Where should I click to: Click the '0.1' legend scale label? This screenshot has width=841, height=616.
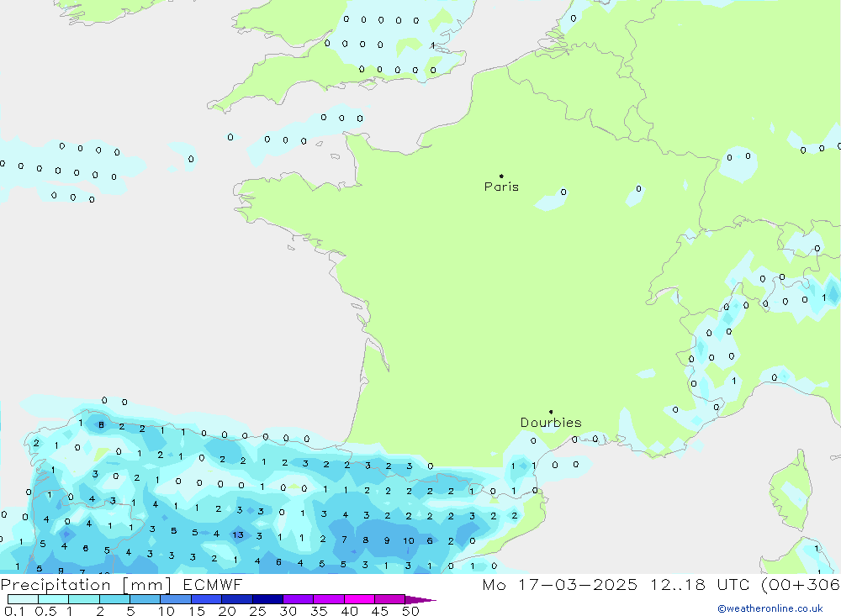(x=14, y=611)
